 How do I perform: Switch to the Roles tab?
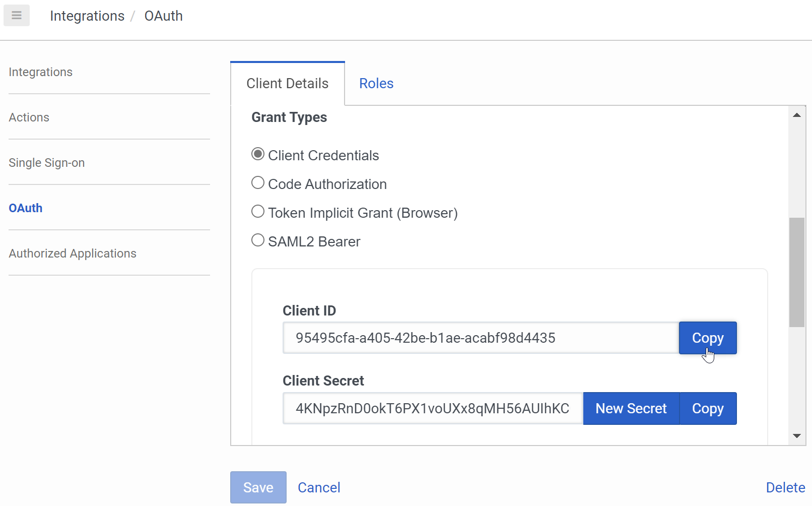(376, 83)
